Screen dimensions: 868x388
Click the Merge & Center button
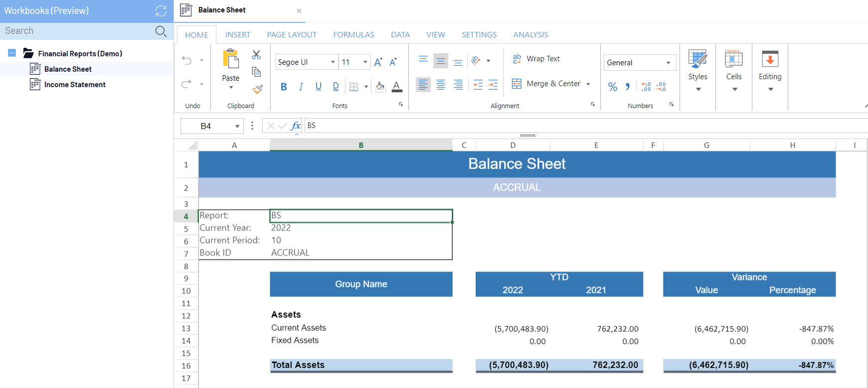pyautogui.click(x=546, y=84)
